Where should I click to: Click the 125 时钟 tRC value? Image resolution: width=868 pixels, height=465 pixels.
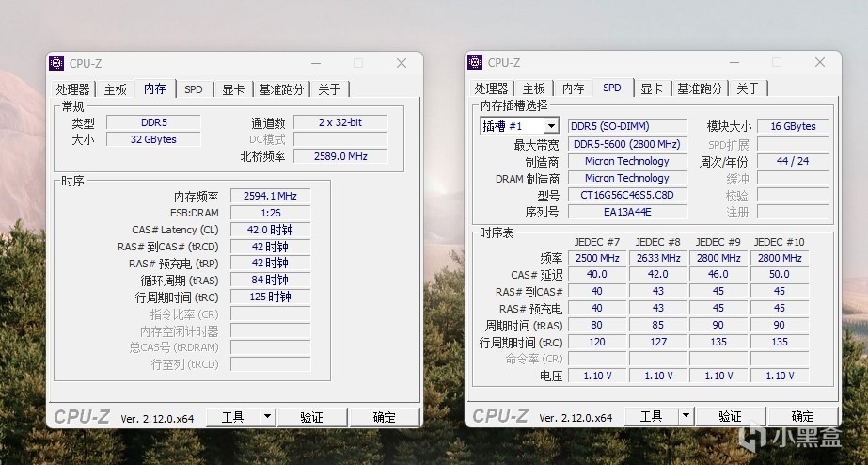click(x=270, y=297)
